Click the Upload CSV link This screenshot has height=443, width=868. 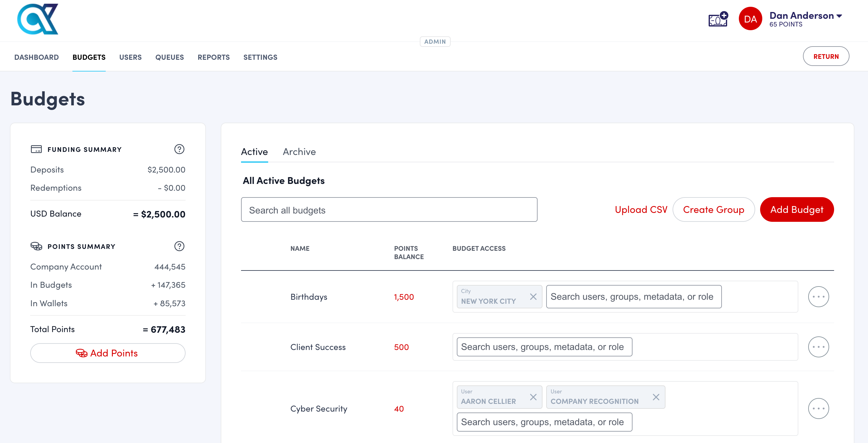641,209
